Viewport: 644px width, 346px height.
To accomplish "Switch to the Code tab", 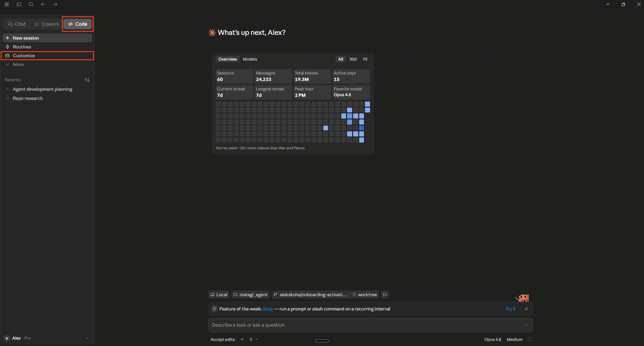I will pyautogui.click(x=78, y=24).
